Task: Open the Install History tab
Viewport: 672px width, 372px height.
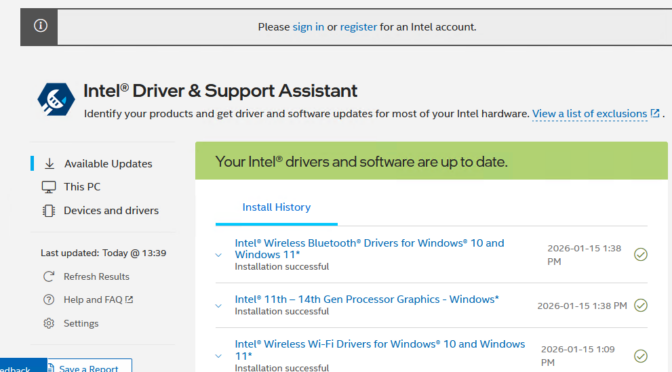Action: (x=276, y=207)
